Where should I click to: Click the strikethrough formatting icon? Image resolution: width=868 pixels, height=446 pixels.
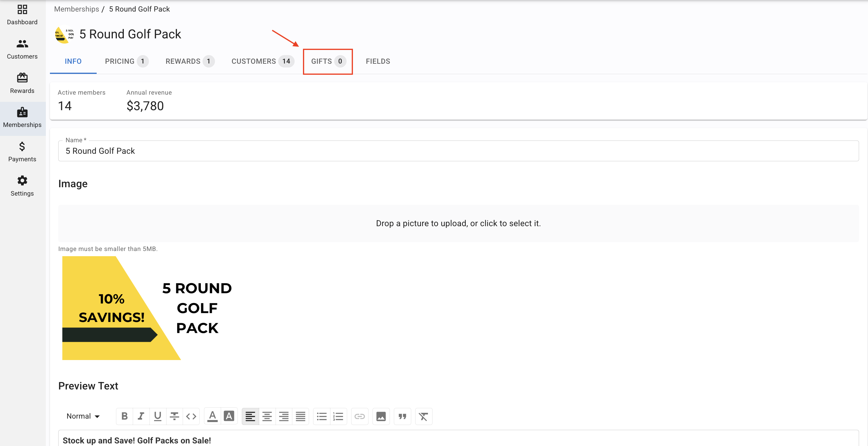tap(174, 416)
